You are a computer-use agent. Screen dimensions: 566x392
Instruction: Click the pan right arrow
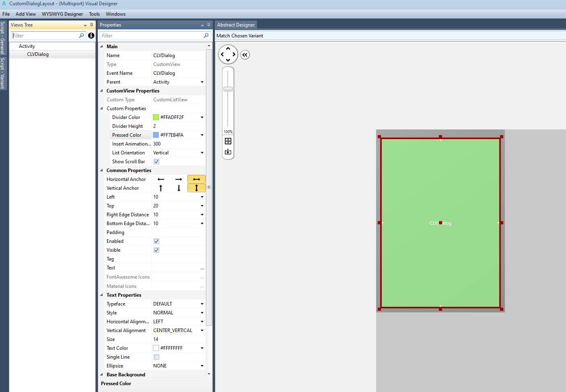pos(234,54)
